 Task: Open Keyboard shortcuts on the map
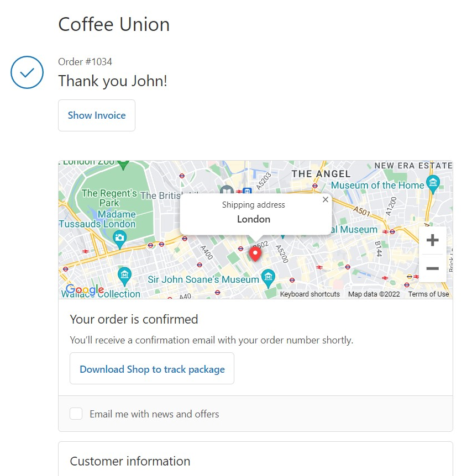309,294
